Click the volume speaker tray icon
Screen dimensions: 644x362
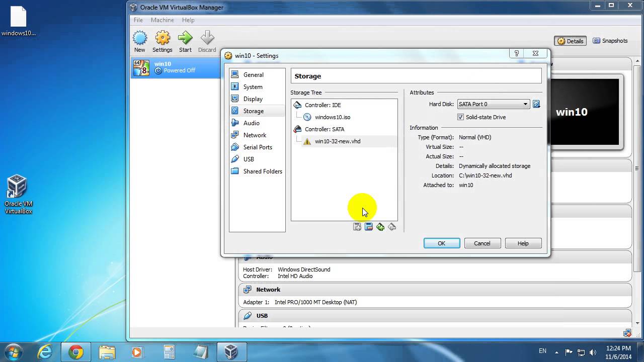click(593, 352)
